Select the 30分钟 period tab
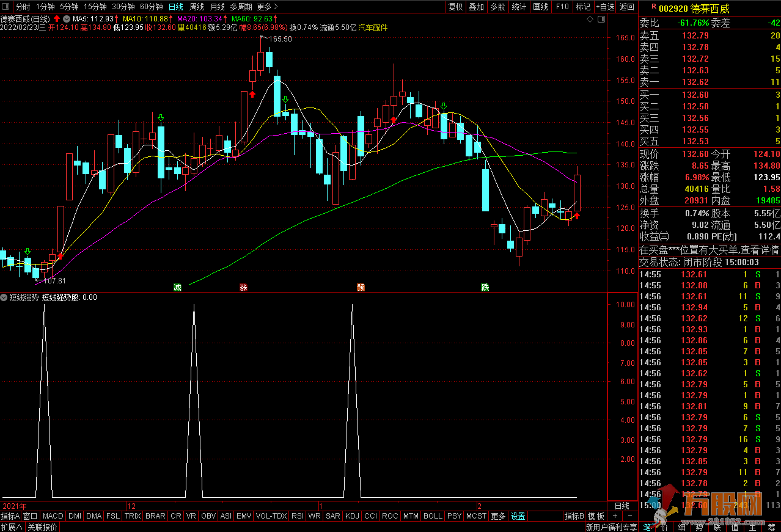This screenshot has width=781, height=532. [x=123, y=7]
